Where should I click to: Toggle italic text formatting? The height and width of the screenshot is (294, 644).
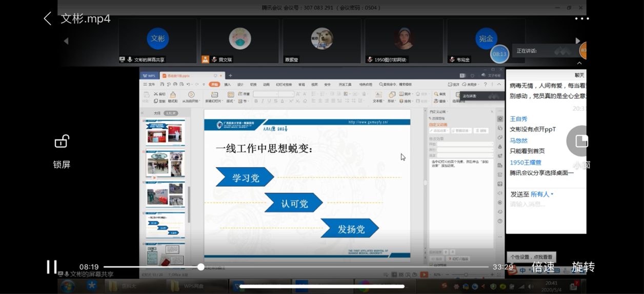click(x=263, y=101)
